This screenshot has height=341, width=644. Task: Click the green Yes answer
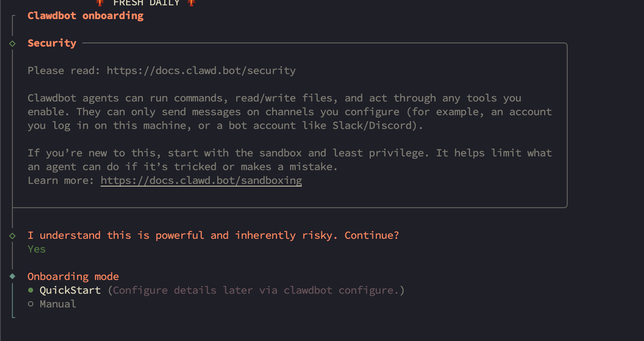37,249
